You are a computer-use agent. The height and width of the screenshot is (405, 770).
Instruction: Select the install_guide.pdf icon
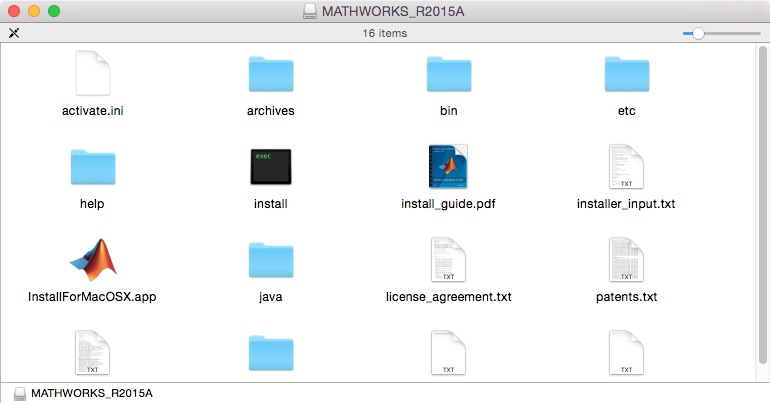coord(448,166)
